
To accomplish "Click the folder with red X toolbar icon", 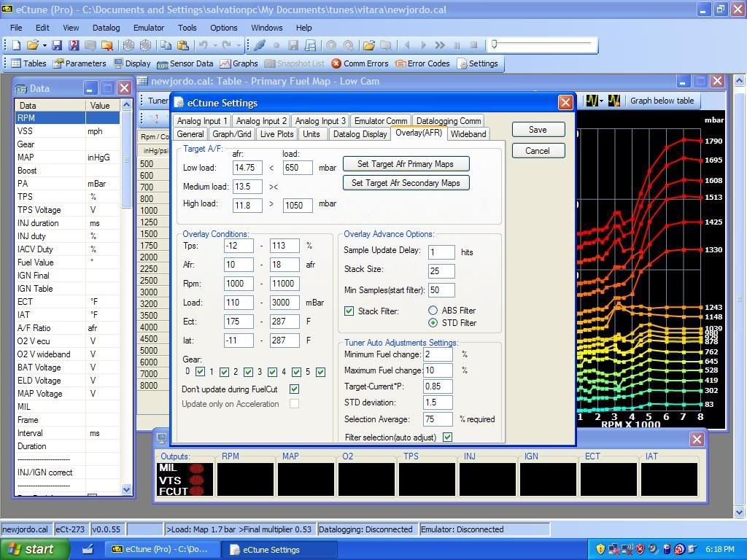I will coord(107,45).
